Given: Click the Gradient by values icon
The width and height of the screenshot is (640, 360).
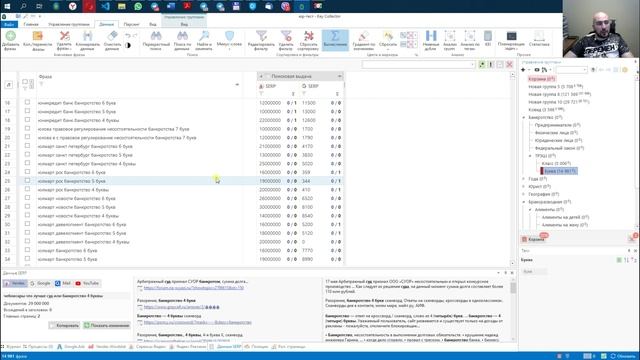Looking at the screenshot, I should click(x=363, y=36).
